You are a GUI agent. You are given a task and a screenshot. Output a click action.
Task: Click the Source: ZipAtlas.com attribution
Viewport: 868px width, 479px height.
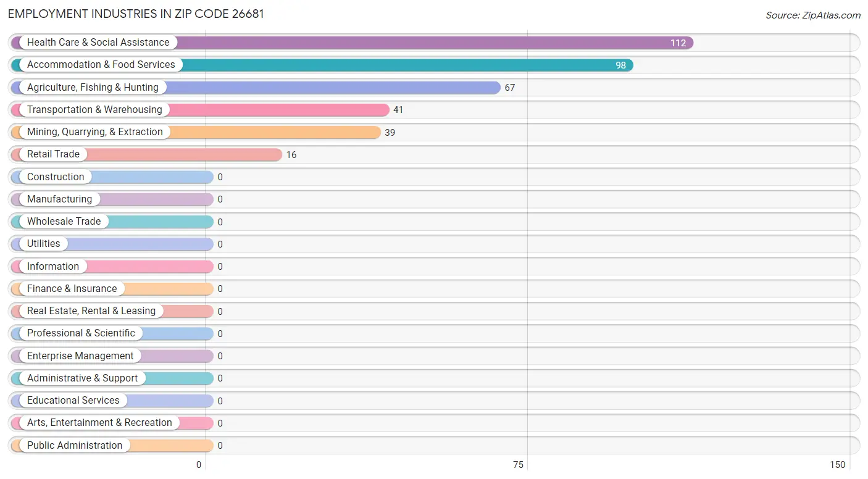coord(813,15)
